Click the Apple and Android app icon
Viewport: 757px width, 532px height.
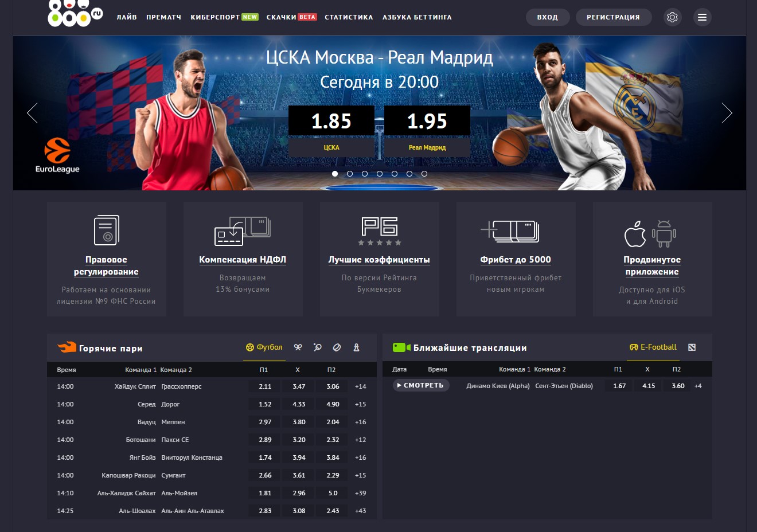[x=650, y=233]
